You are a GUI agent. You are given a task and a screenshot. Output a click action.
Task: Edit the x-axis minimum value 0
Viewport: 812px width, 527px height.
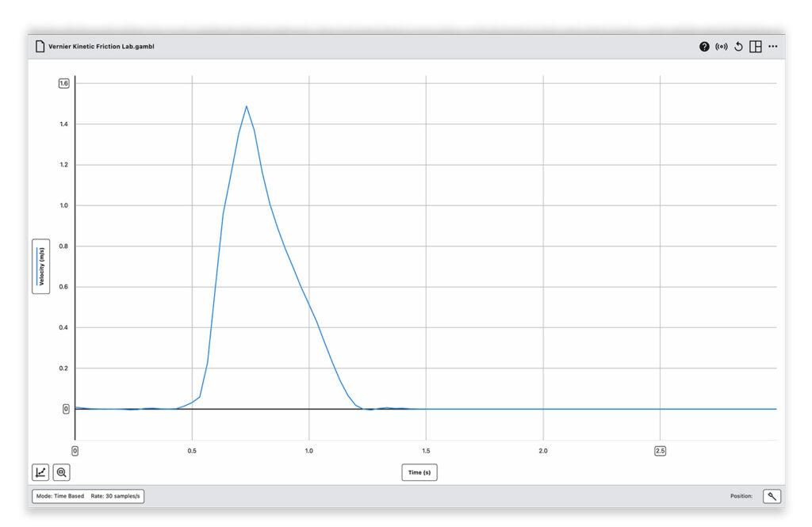[x=75, y=450]
